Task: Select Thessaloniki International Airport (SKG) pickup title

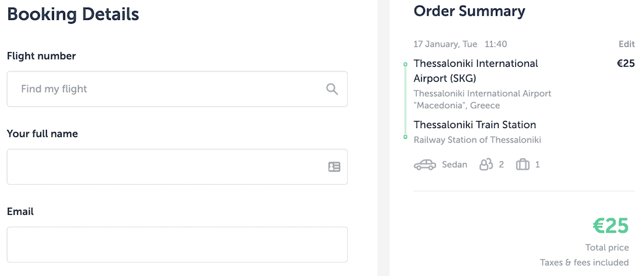Action: click(x=475, y=71)
